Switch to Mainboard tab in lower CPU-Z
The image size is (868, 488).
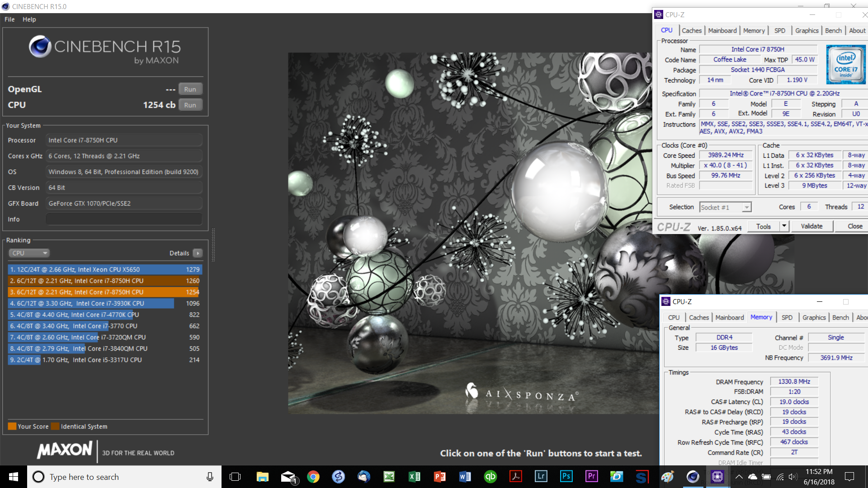tap(729, 318)
